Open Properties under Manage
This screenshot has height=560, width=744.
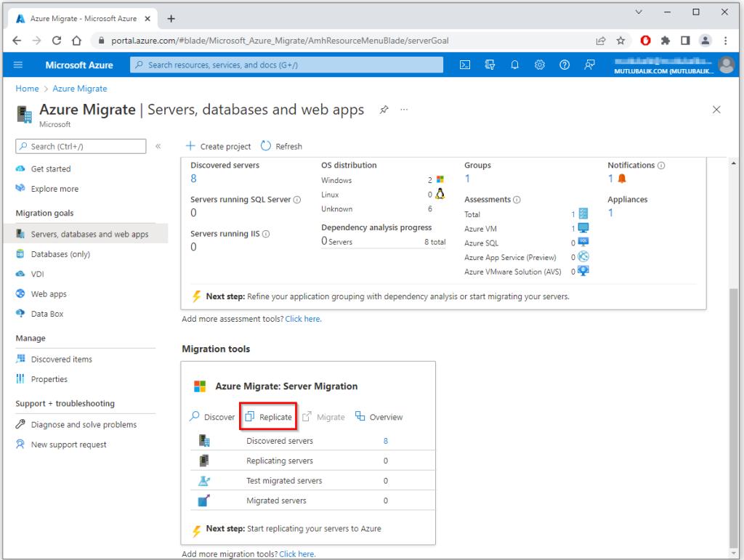pyautogui.click(x=49, y=379)
